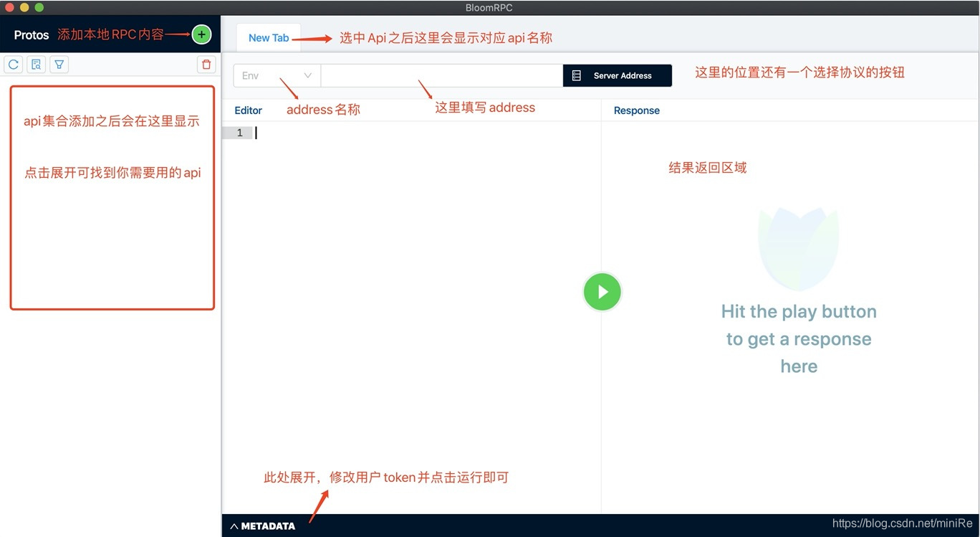The height and width of the screenshot is (537, 980).
Task: Delete all protos with the trash icon
Action: click(x=206, y=65)
